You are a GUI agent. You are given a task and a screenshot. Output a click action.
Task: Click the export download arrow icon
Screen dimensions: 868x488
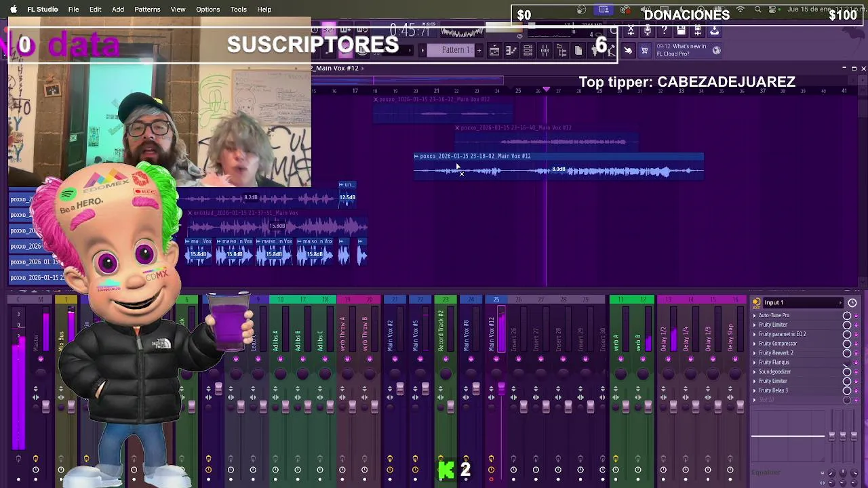pyautogui.click(x=714, y=30)
